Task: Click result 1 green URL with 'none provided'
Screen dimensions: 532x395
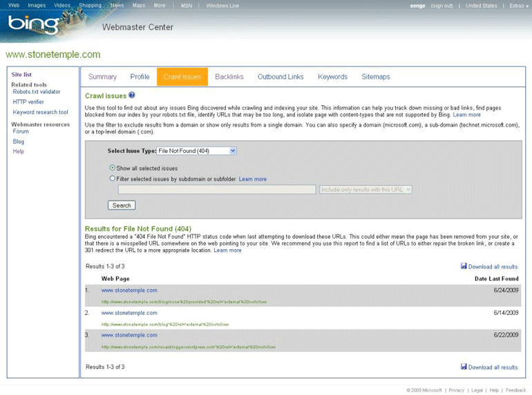Action: point(184,302)
